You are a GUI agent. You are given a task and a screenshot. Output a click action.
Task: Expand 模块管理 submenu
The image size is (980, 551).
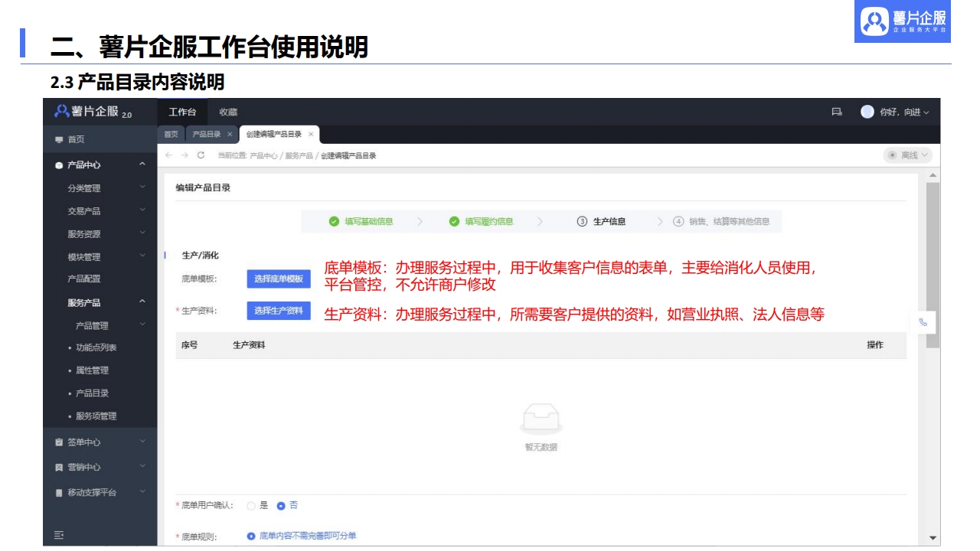coord(142,256)
